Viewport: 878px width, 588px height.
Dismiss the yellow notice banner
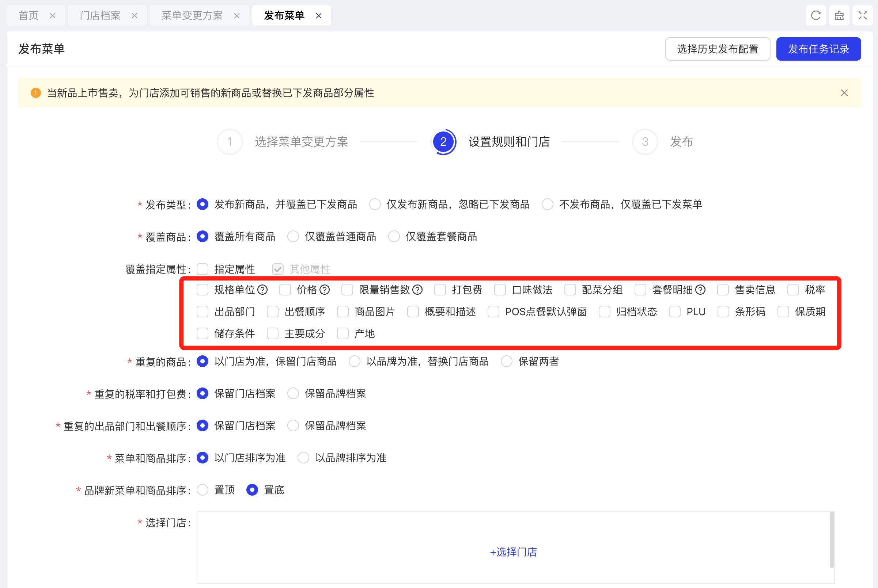click(844, 93)
